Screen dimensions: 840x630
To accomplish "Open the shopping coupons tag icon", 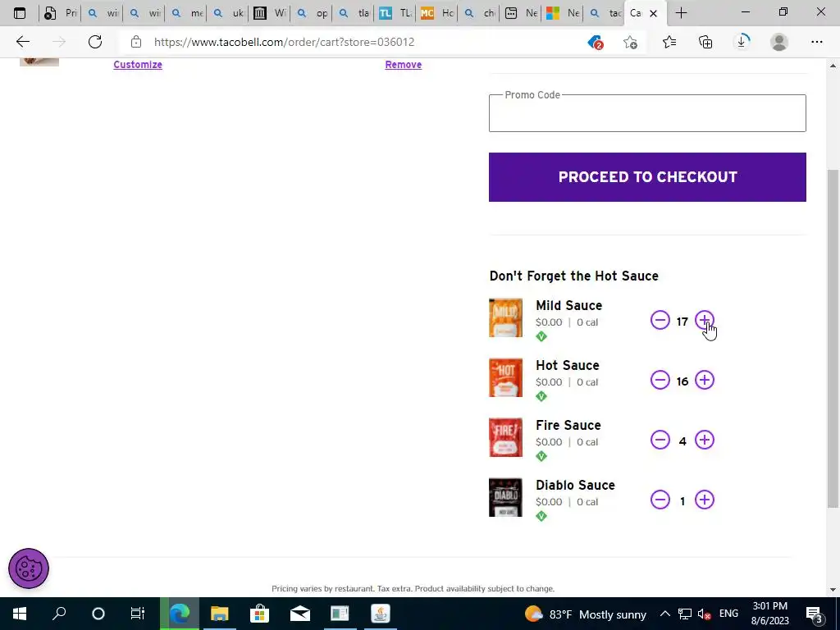I will click(x=596, y=42).
